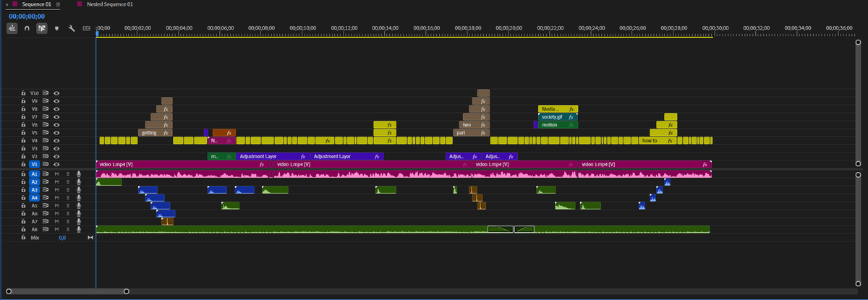
Task: Enable voice-over record on track A1
Action: pos(78,174)
